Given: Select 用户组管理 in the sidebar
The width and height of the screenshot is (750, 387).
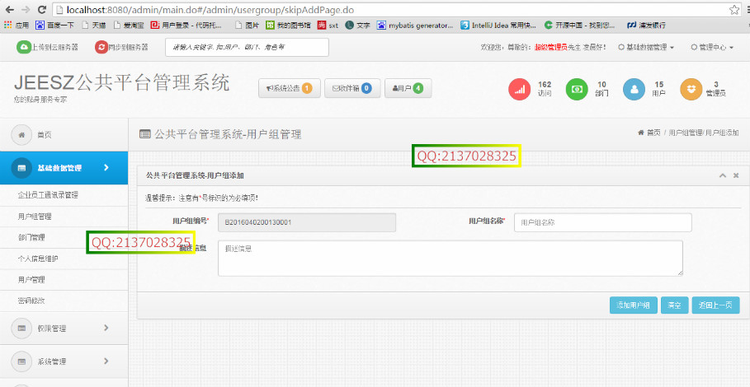Looking at the screenshot, I should [x=64, y=217].
